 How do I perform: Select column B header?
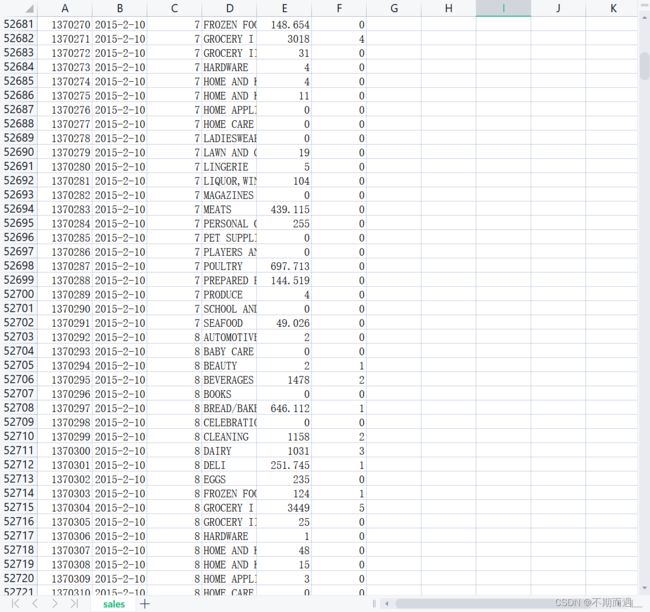tap(119, 8)
